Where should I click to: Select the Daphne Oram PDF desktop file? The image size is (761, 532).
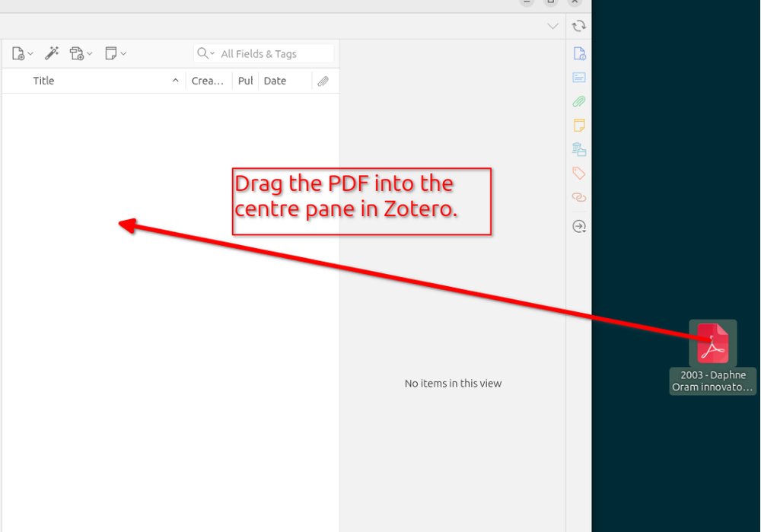tap(712, 343)
